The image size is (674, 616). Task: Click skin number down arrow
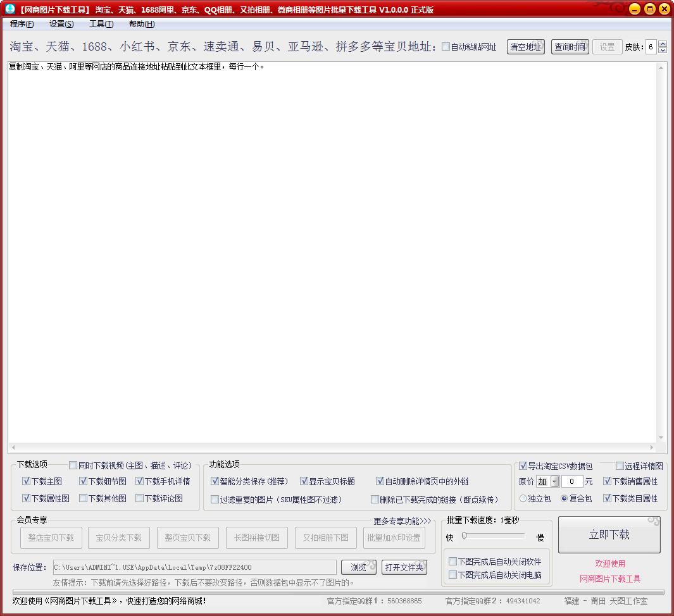[663, 50]
